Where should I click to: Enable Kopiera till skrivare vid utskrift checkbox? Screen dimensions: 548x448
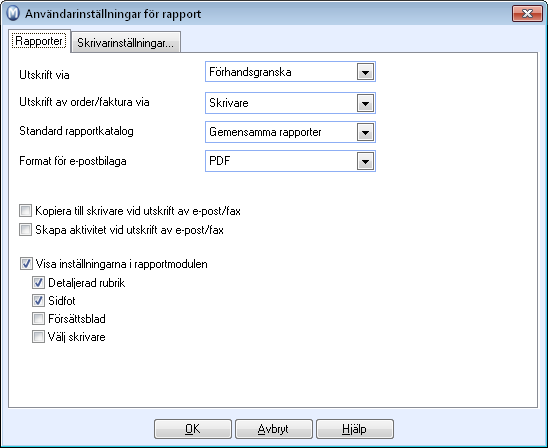click(x=26, y=211)
